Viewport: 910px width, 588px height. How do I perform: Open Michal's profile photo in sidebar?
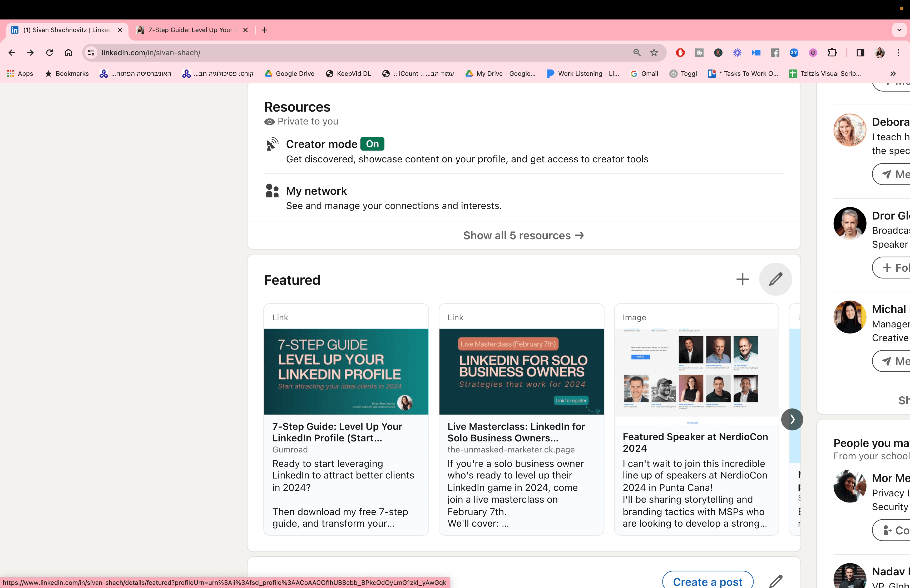850,317
